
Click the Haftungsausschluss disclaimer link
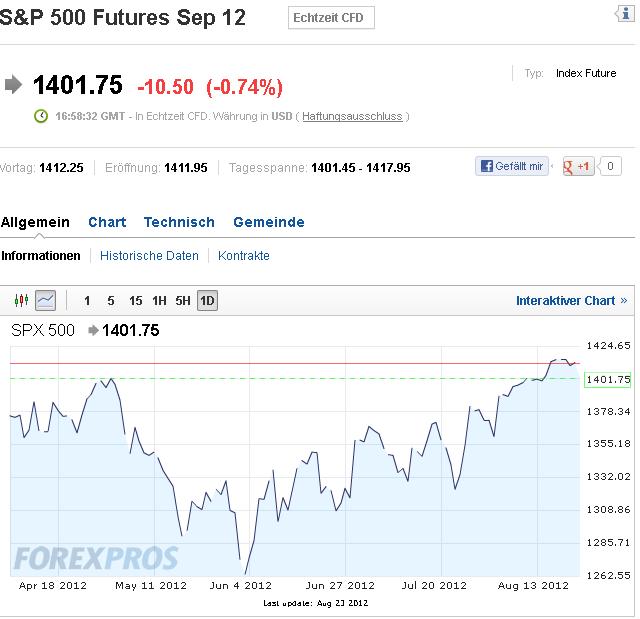(352, 116)
